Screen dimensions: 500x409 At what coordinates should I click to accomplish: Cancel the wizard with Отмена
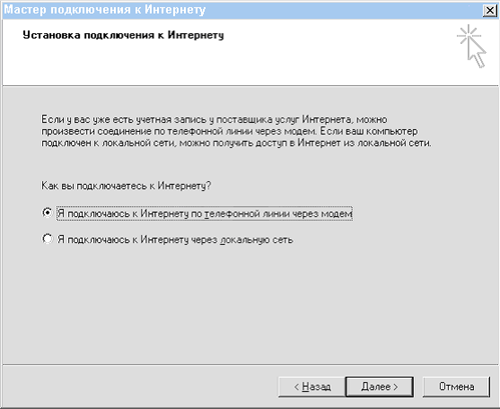(x=456, y=387)
